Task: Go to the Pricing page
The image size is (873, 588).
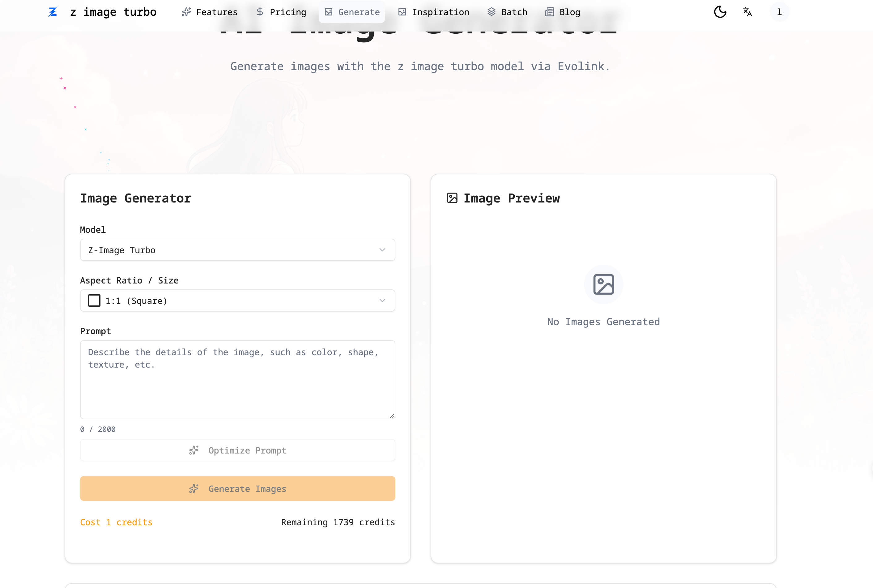Action: 281,12
